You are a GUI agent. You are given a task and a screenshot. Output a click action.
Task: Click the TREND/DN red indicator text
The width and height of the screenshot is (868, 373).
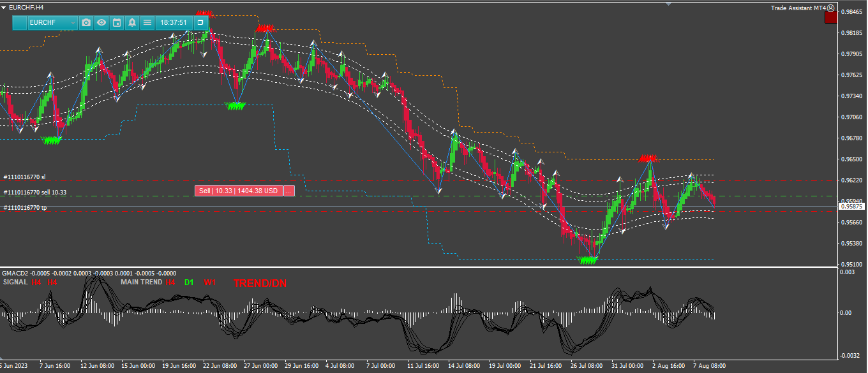coord(260,283)
